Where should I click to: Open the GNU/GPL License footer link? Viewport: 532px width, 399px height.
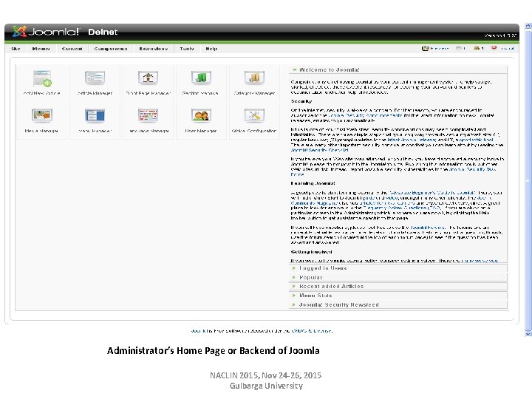(x=312, y=330)
